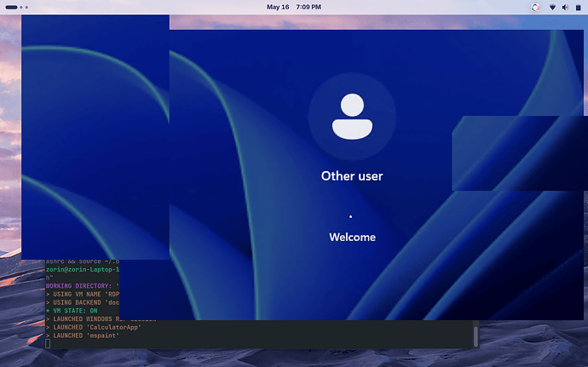Click the 'Other user' label
The image size is (588, 367).
pos(352,176)
